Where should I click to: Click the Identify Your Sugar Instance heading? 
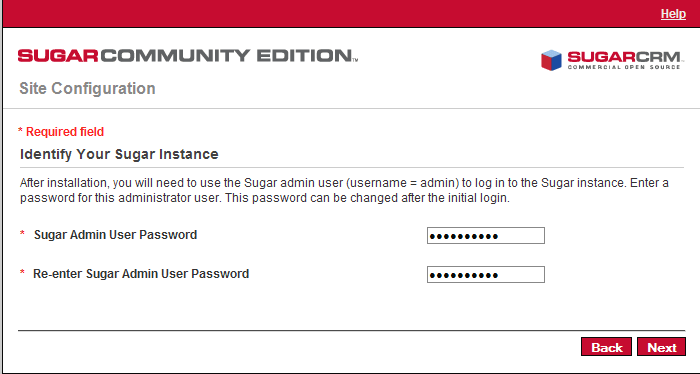pos(119,154)
